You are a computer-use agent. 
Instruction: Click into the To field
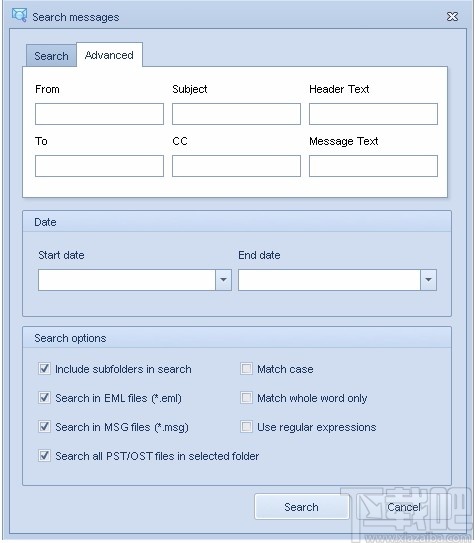point(99,166)
